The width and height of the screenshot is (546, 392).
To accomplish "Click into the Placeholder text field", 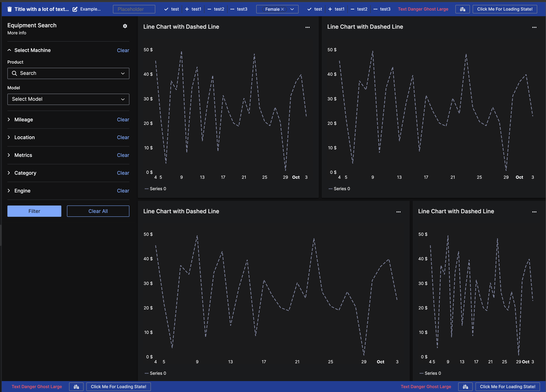I will coord(134,9).
